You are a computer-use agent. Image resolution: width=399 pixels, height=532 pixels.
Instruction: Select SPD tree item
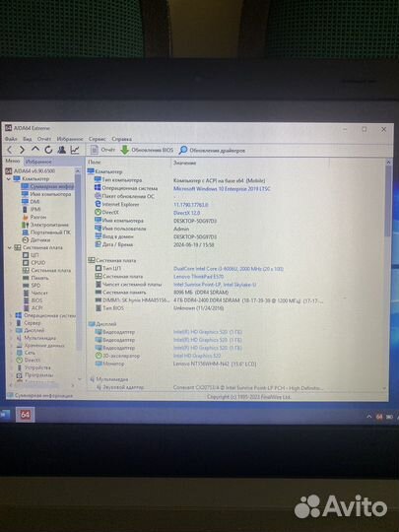(32, 286)
